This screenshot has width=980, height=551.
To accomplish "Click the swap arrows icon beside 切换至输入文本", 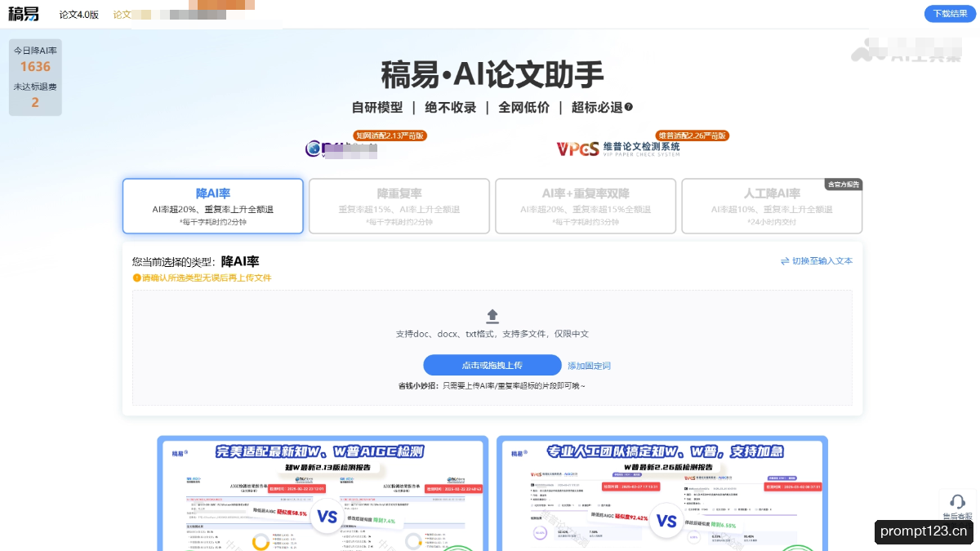I will click(x=785, y=261).
